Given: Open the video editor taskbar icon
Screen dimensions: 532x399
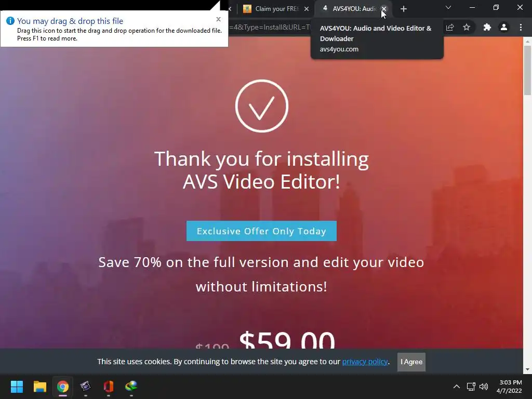Looking at the screenshot, I should click(86, 387).
